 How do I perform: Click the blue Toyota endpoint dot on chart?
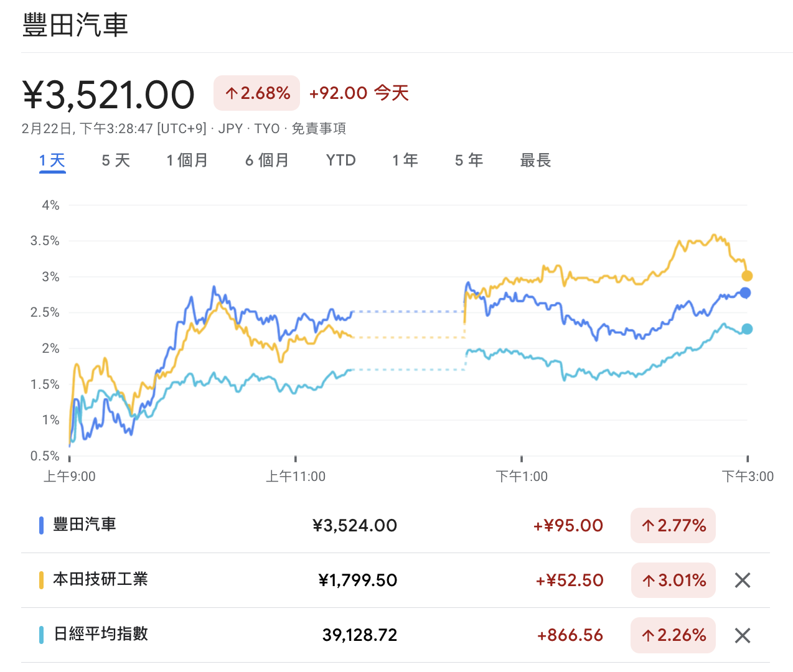[x=745, y=293]
